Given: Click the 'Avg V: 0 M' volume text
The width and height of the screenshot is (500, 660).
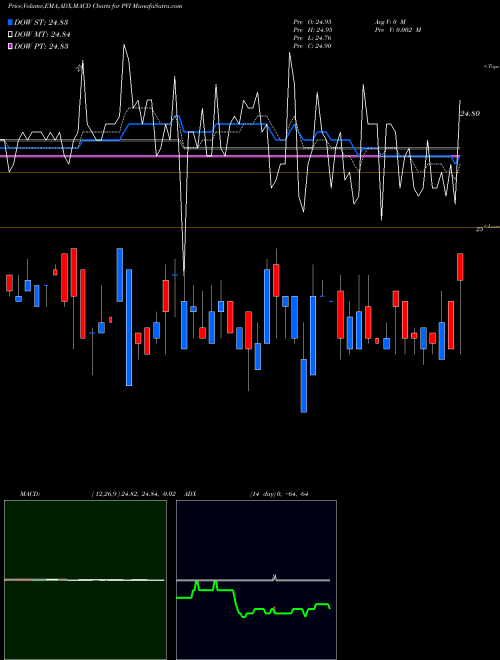Looking at the screenshot, I should pyautogui.click(x=390, y=21).
